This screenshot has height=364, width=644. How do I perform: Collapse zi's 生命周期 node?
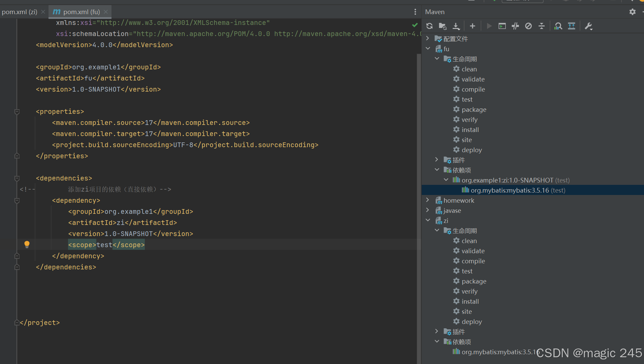pos(437,230)
